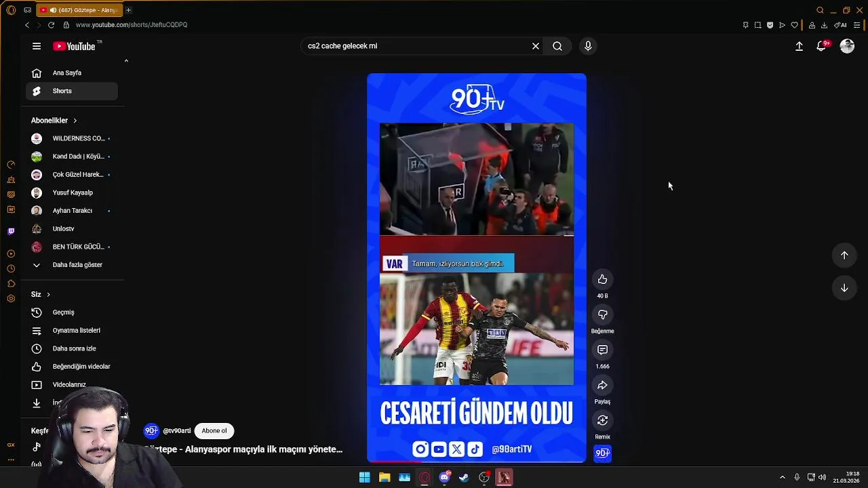This screenshot has width=868, height=488.
Task: Open the account avatar menu
Action: point(847,46)
